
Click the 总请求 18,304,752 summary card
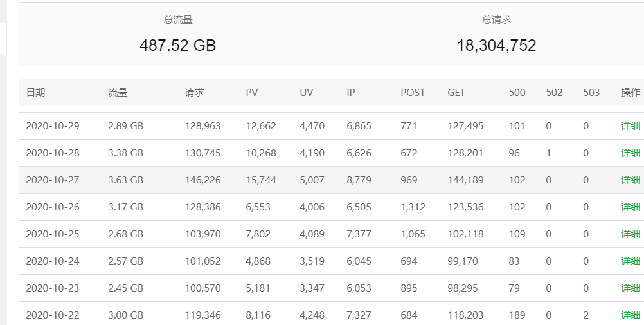[x=496, y=34]
